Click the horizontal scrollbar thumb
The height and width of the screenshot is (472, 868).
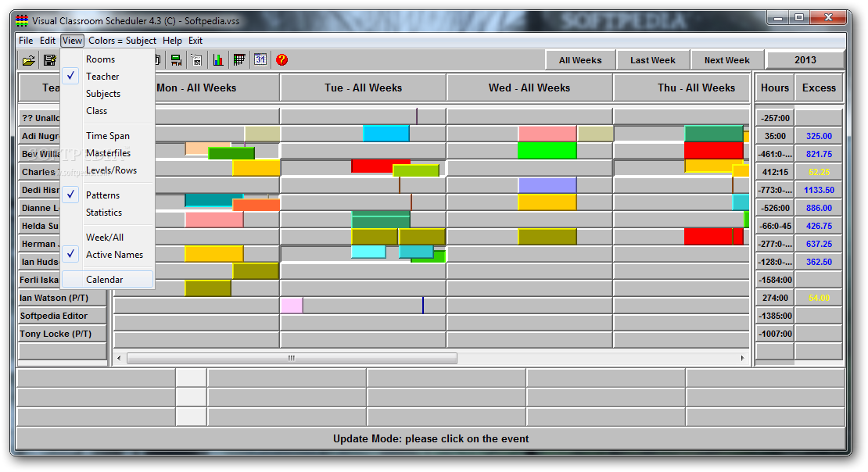click(x=292, y=359)
